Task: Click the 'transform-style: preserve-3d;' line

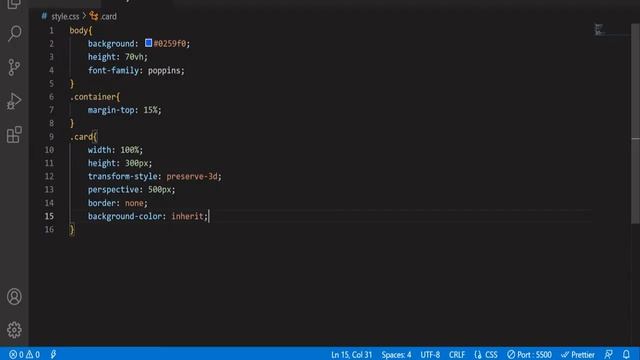Action: (x=155, y=176)
